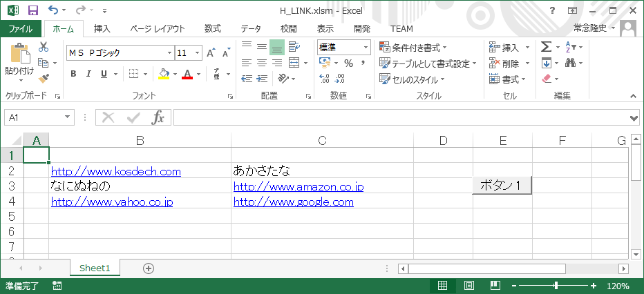Click the Cut scissors icon
This screenshot has height=294, width=644.
coord(44,47)
